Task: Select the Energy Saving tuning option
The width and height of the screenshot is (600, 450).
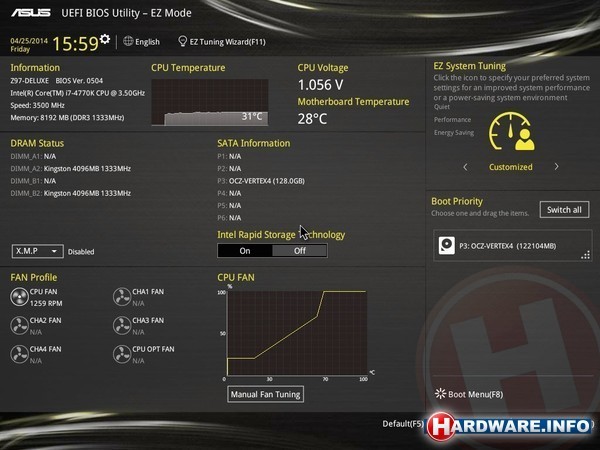Action: pyautogui.click(x=454, y=132)
